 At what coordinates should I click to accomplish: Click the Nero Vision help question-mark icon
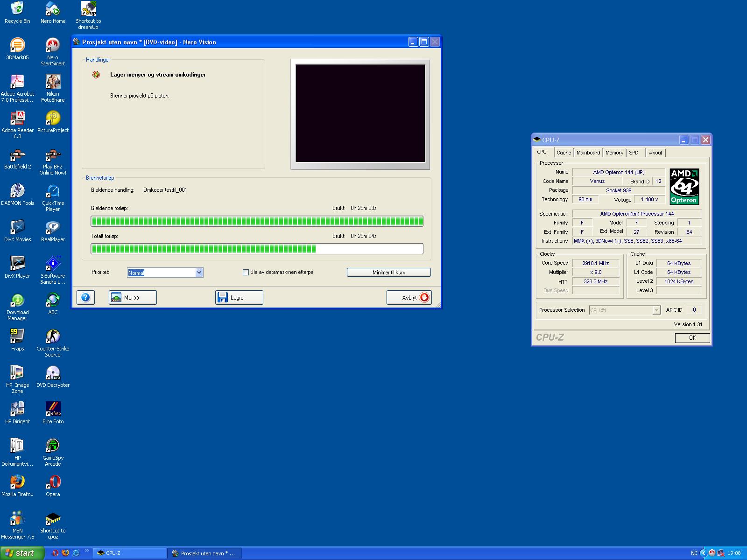[85, 297]
